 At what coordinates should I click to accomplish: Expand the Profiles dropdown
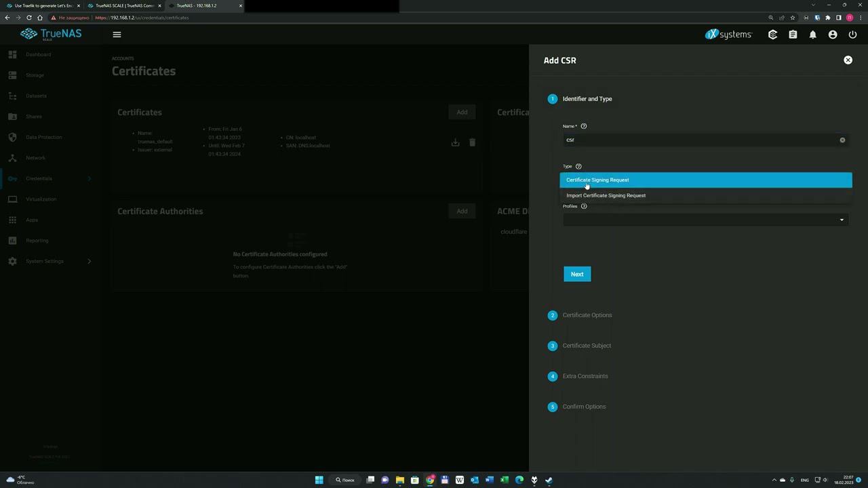[705, 220]
